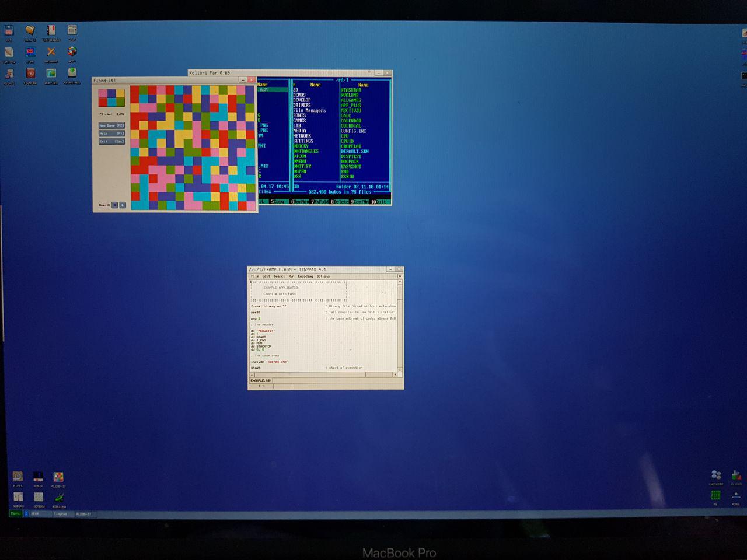Select the large board size toggle
Screen dimensions: 747x560
point(123,205)
